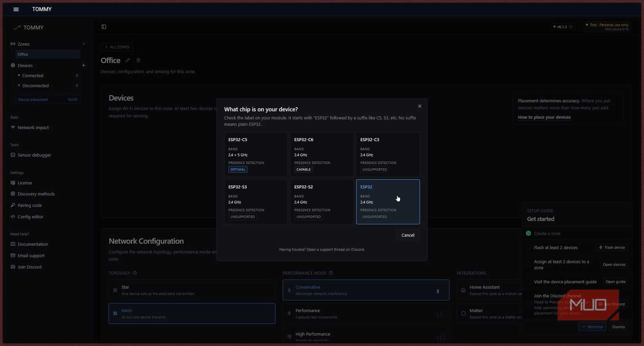This screenshot has width=644, height=346.
Task: Select the ESP32-C5 chip card
Action: point(256,154)
